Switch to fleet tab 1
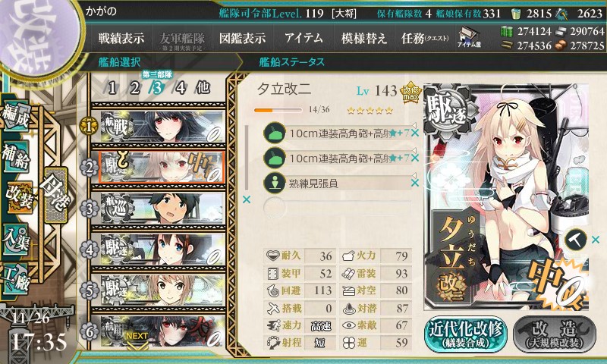 tap(112, 88)
